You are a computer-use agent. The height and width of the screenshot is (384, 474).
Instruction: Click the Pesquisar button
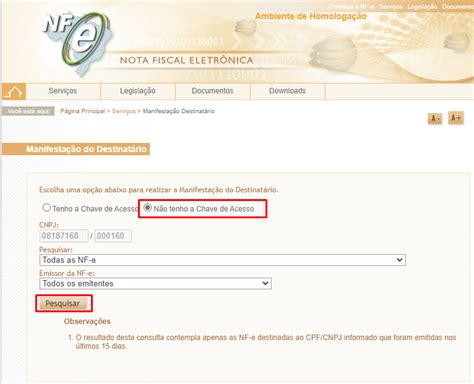tap(63, 303)
